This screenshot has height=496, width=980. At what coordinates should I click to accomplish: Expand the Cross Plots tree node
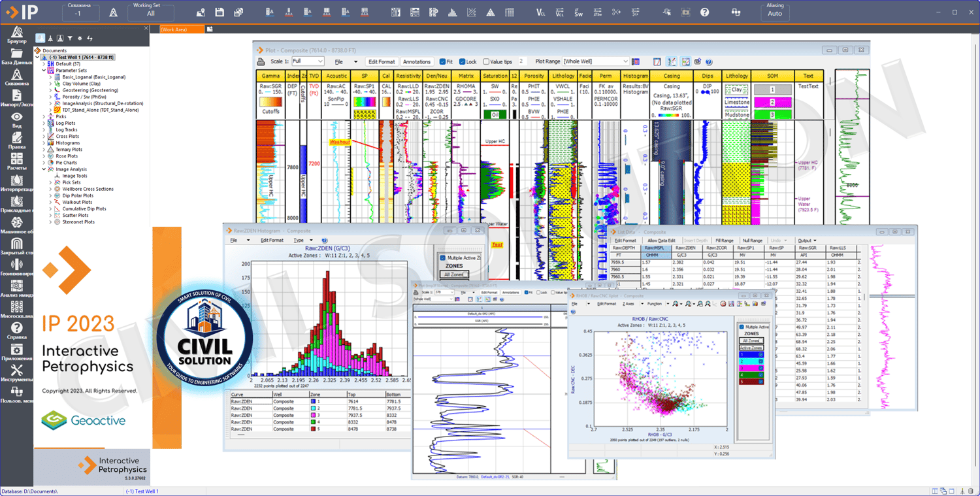44,136
